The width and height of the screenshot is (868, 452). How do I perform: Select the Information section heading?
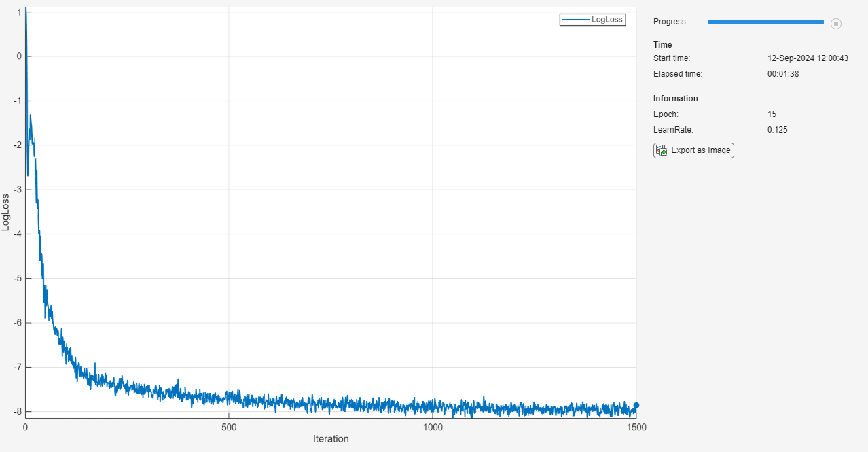click(675, 98)
